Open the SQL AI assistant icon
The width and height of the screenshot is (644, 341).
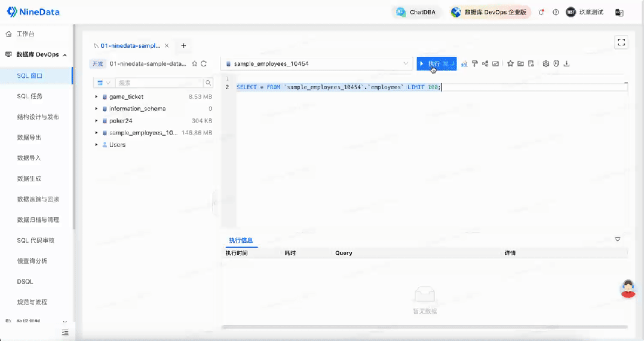point(464,64)
